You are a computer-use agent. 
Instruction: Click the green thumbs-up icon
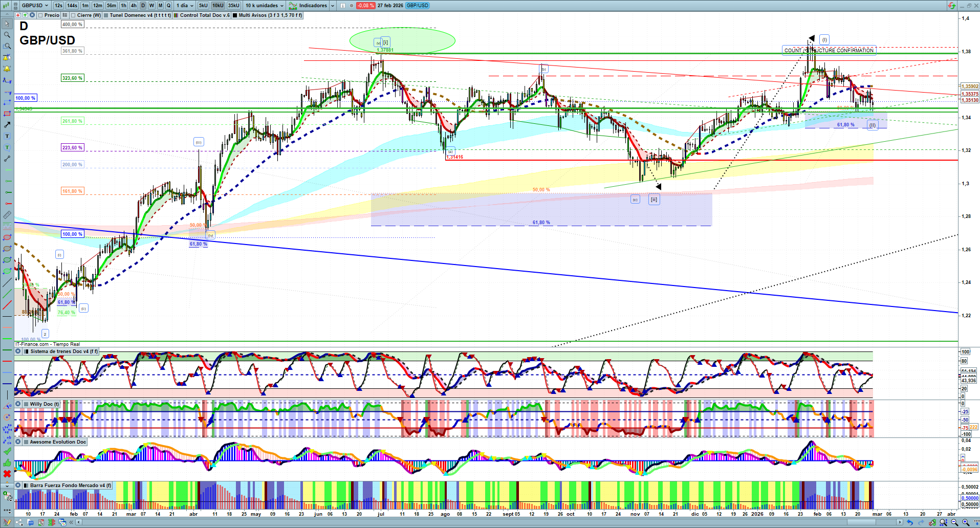(7, 463)
